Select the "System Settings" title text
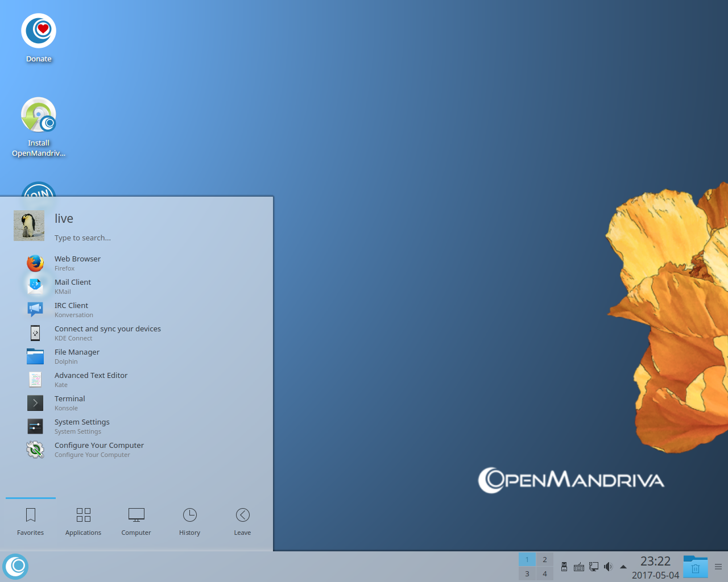Viewport: 728px width, 582px height. (x=82, y=422)
